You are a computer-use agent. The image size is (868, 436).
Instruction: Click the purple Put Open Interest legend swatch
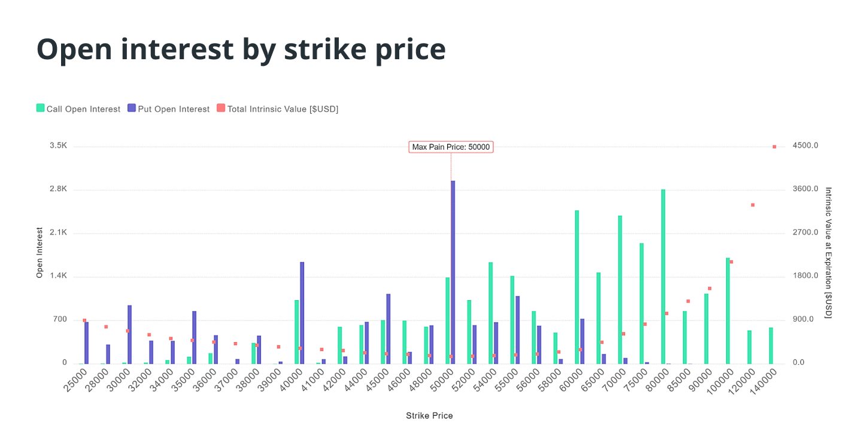[132, 108]
